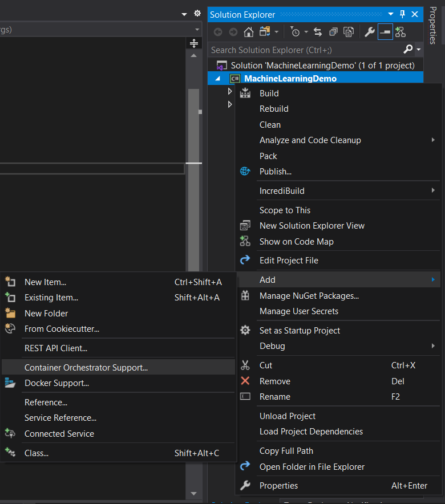This screenshot has width=445, height=504.
Task: Select Unload Project
Action: click(x=338, y=416)
